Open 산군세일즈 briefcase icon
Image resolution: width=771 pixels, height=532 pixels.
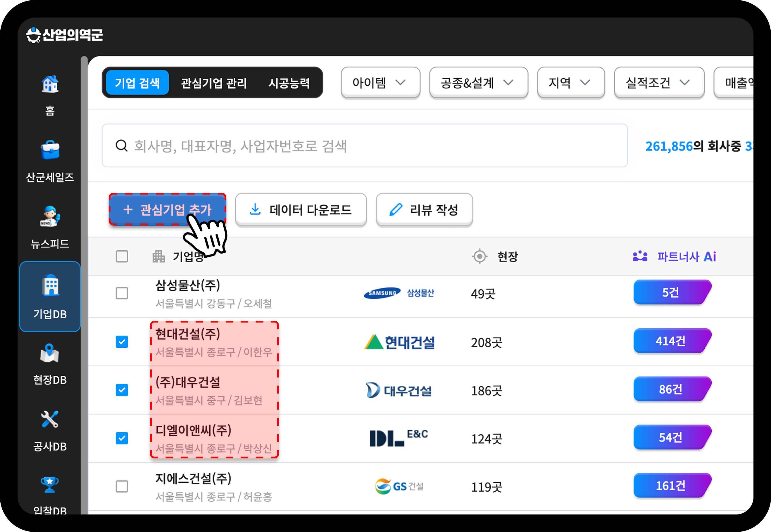[x=50, y=150]
